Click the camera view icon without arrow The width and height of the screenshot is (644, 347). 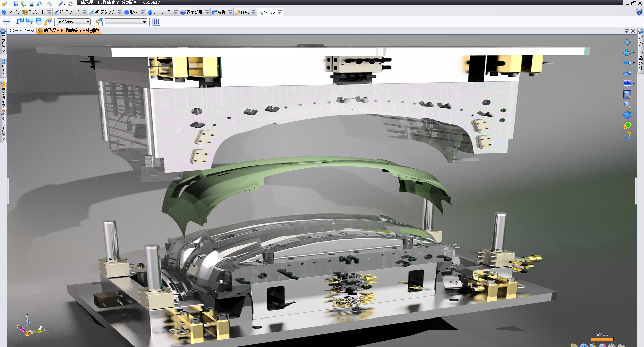(627, 73)
